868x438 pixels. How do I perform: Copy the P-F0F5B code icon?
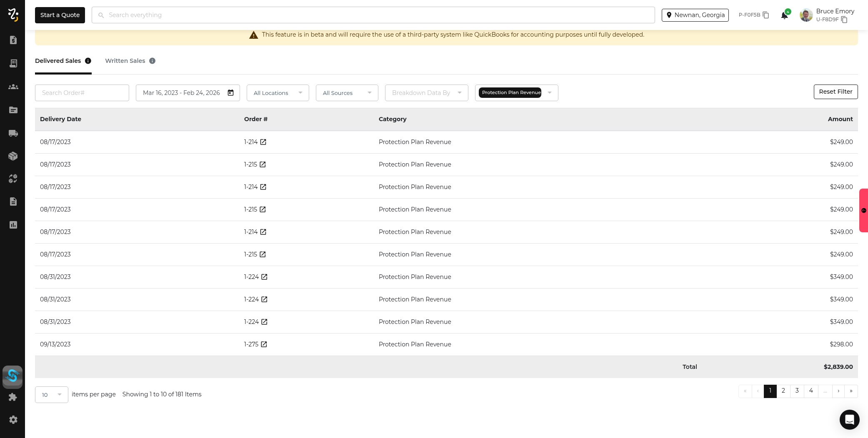point(766,15)
